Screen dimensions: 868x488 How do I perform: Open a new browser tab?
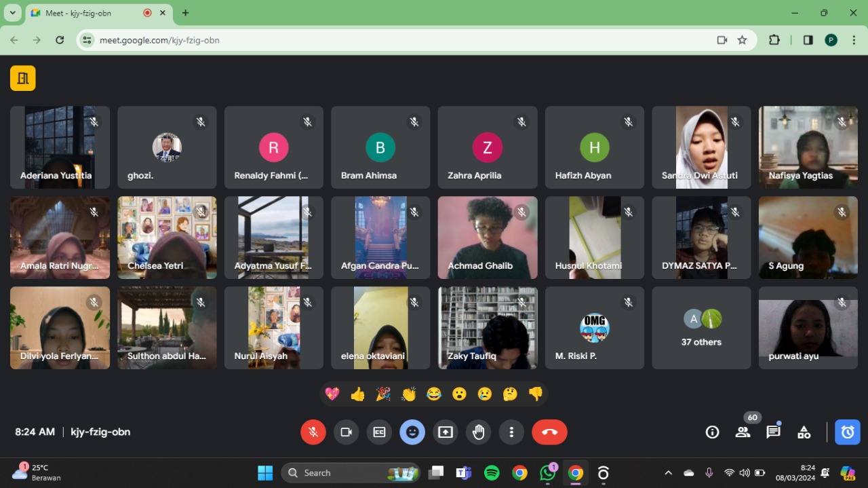point(185,13)
